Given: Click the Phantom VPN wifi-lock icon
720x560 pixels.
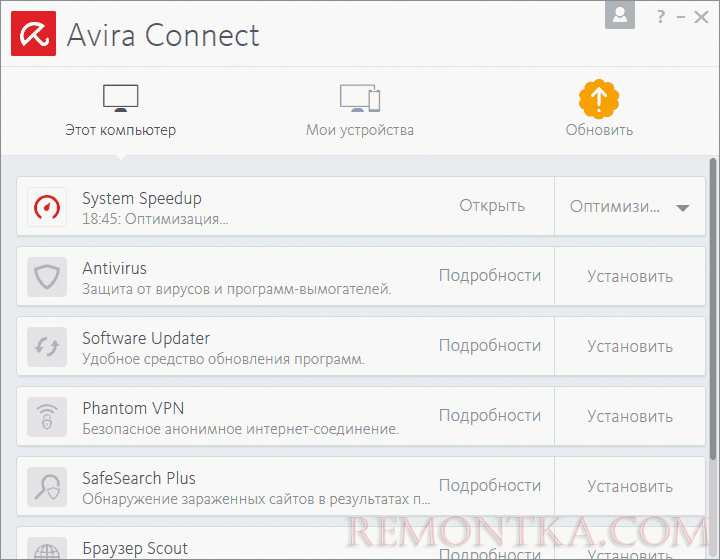Looking at the screenshot, I should point(47,417).
